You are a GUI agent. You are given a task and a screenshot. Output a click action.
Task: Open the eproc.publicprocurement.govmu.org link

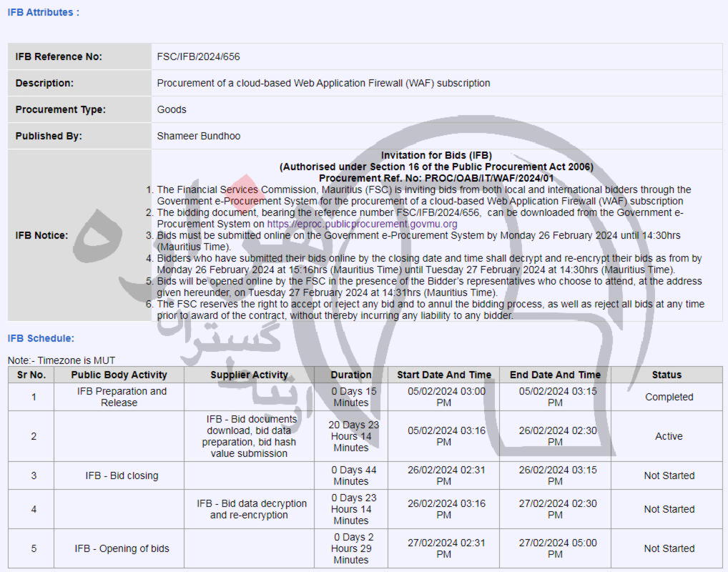coord(362,224)
